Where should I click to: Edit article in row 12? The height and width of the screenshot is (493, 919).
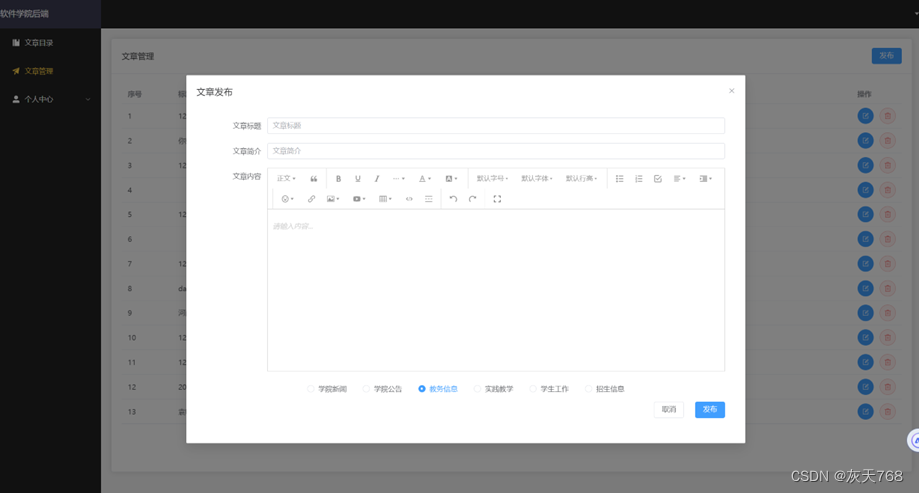[865, 387]
